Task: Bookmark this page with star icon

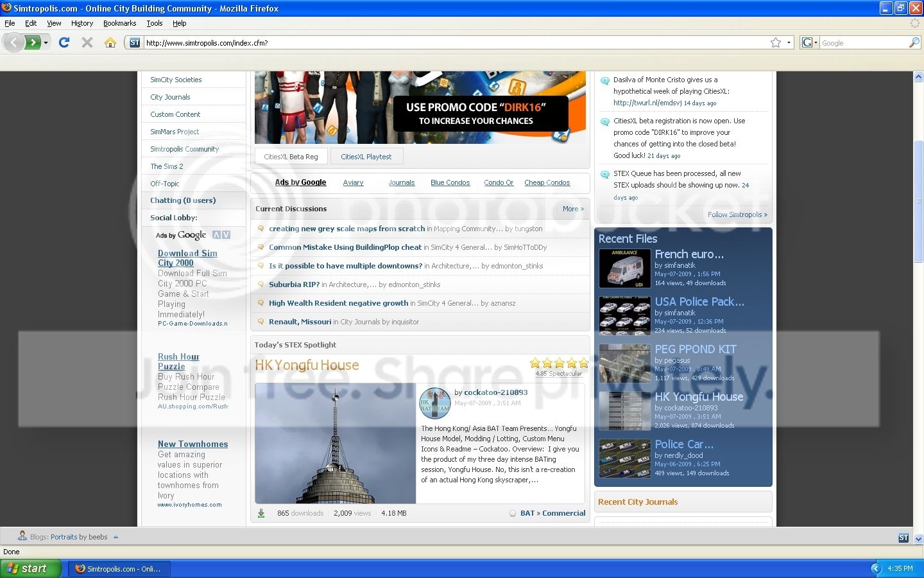Action: pos(776,42)
